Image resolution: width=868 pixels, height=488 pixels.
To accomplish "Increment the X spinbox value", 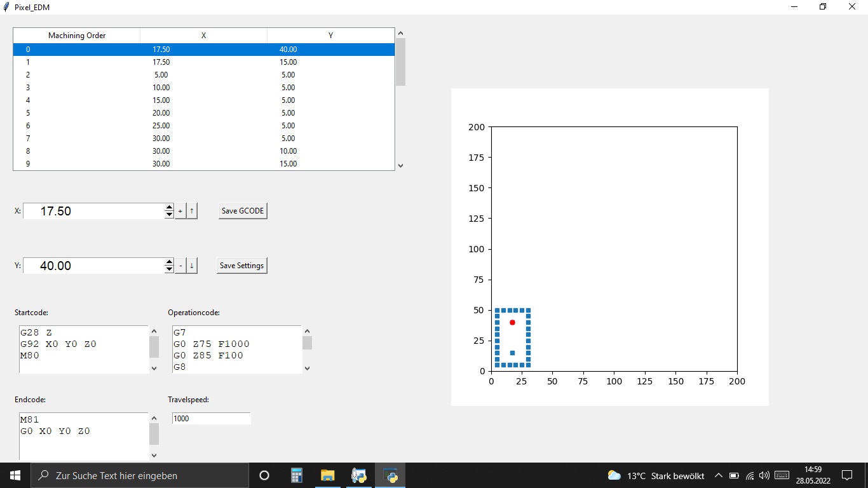I will coord(169,207).
